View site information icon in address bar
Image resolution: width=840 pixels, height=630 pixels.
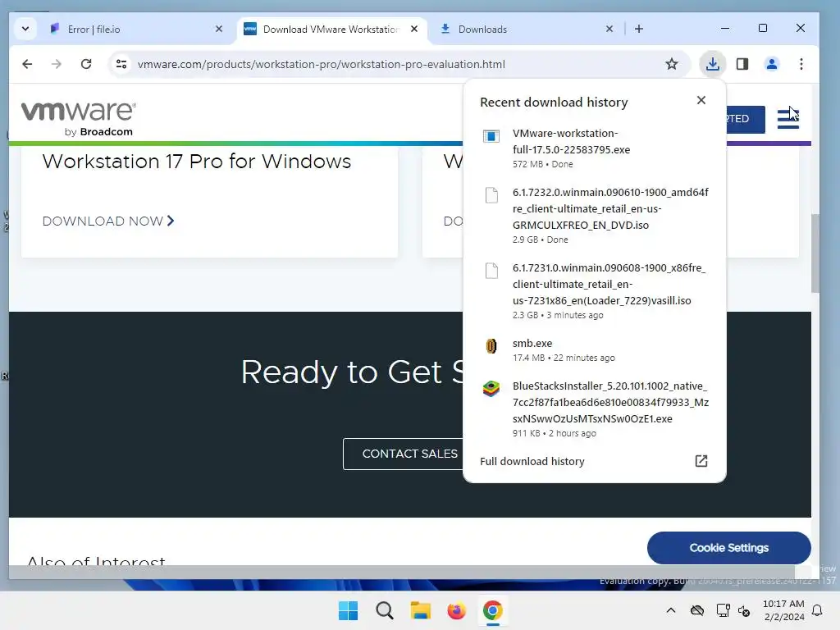(121, 64)
